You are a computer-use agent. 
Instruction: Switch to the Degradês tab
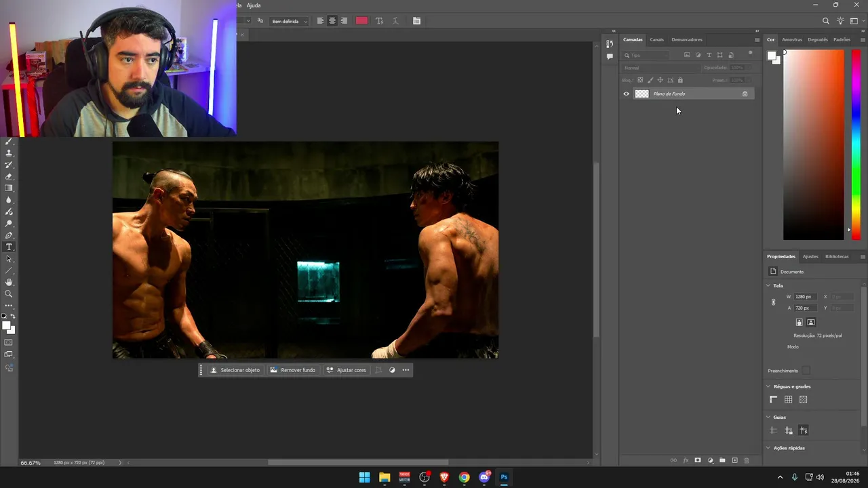pyautogui.click(x=818, y=39)
